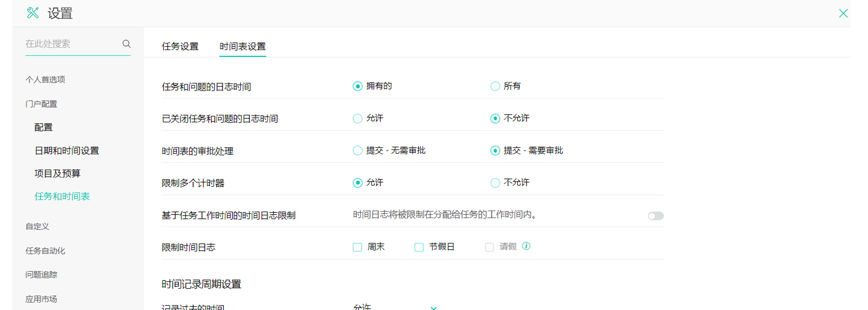Click the settings wrench icon in header
The width and height of the screenshot is (868, 310).
point(33,13)
